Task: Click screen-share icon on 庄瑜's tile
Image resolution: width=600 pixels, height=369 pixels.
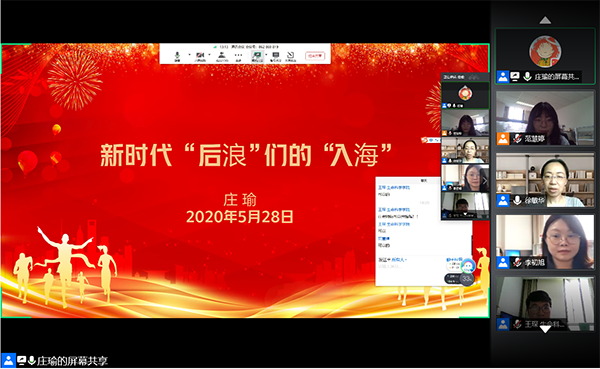Action: (x=515, y=77)
